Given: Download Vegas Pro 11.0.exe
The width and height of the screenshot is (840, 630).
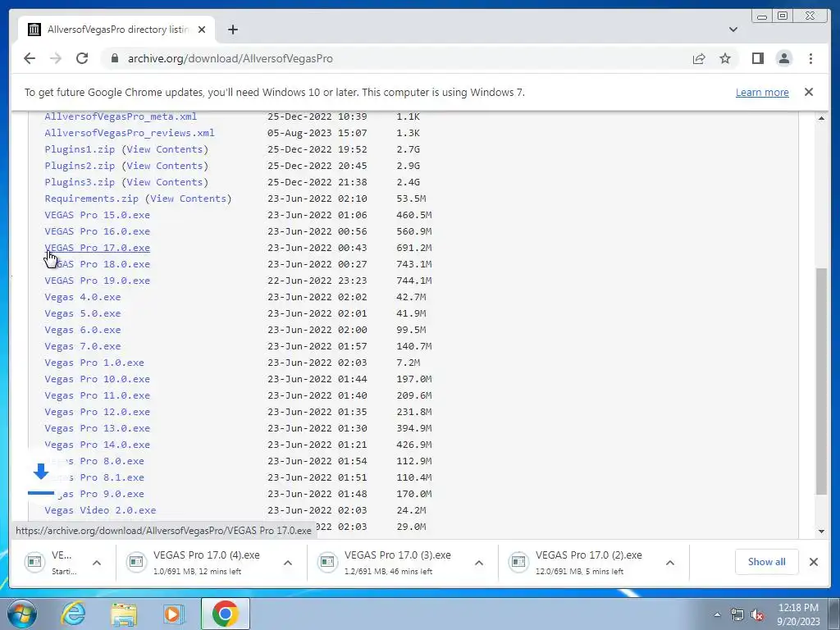Looking at the screenshot, I should (x=97, y=396).
